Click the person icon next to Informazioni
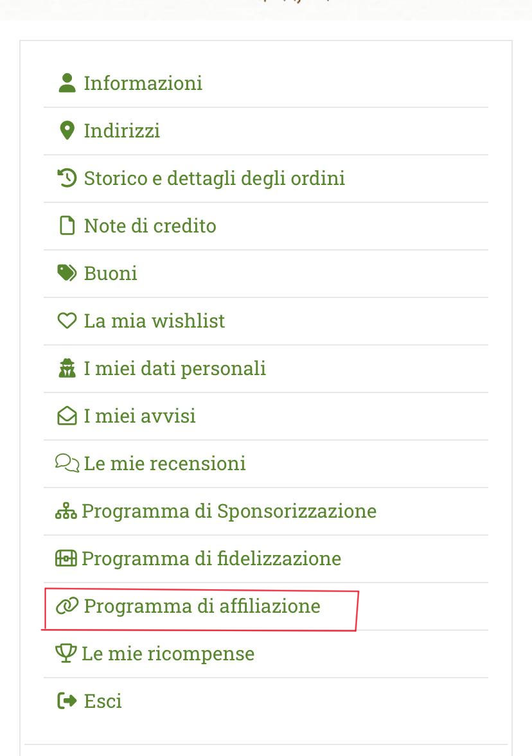 point(67,82)
